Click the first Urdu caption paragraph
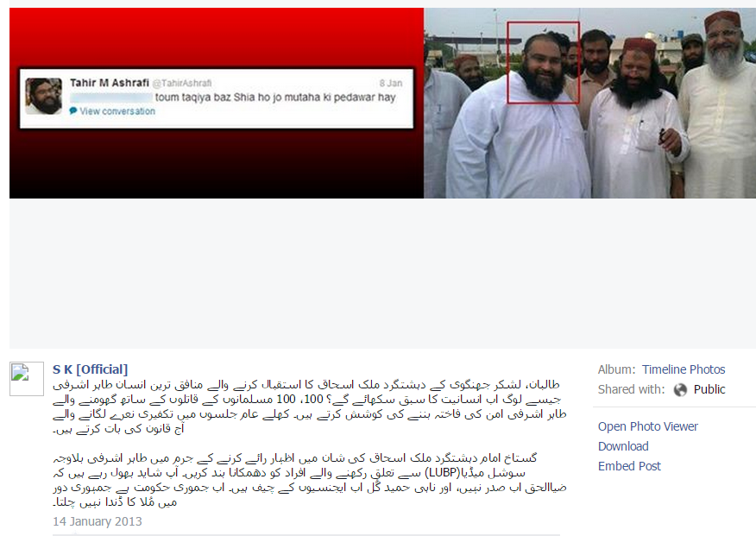This screenshot has width=756, height=536. (x=310, y=407)
